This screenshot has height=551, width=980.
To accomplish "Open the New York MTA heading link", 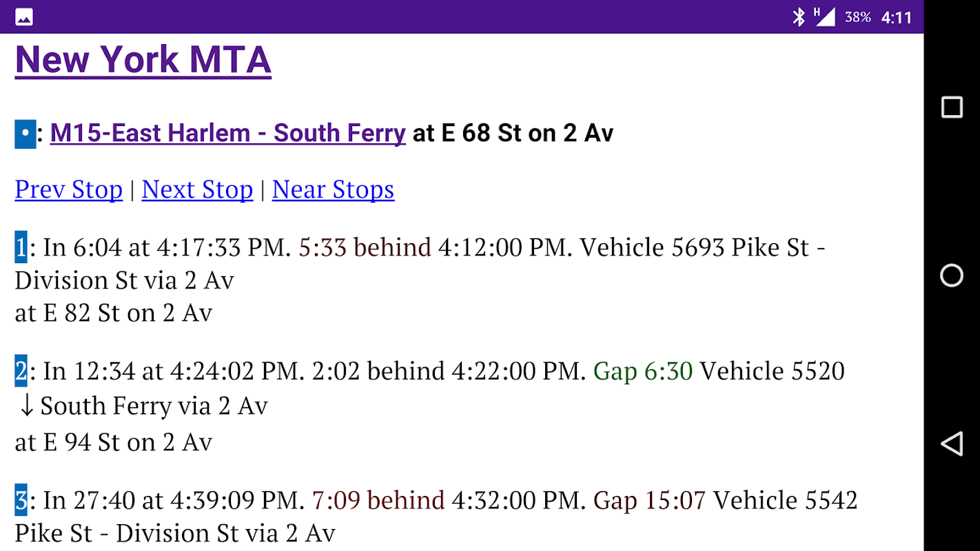I will coord(143,59).
